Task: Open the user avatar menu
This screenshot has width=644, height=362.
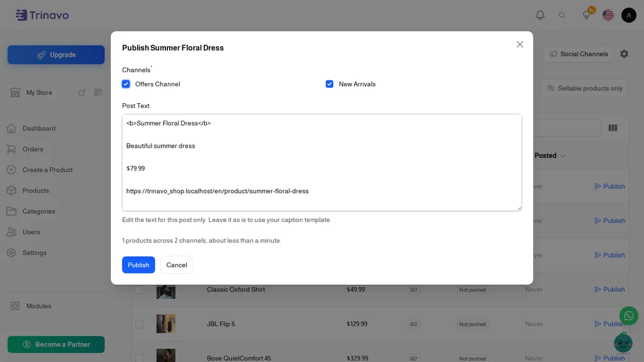Action: (x=628, y=15)
